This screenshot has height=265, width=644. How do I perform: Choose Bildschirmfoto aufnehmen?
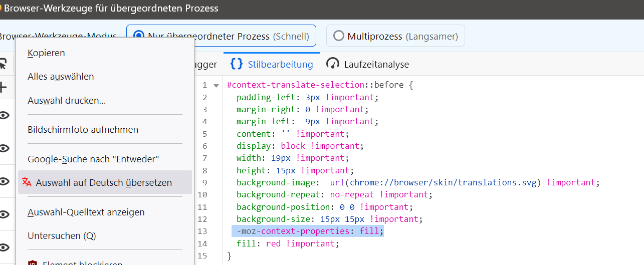point(83,130)
